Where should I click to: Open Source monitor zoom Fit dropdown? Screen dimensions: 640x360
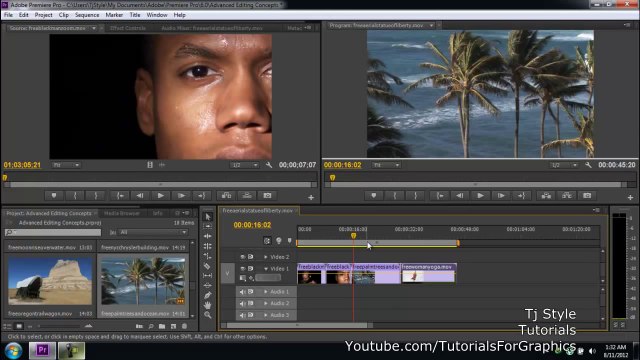(66, 165)
